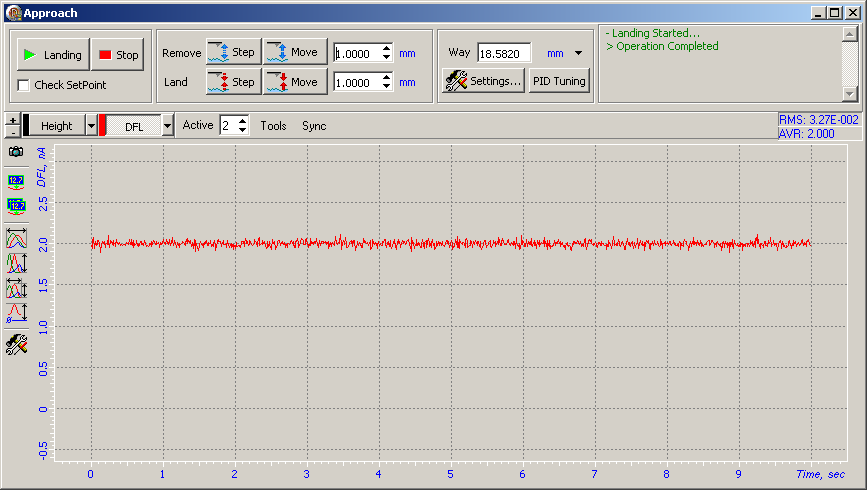
Task: Click the AVR: 2.000 readout
Action: click(806, 133)
